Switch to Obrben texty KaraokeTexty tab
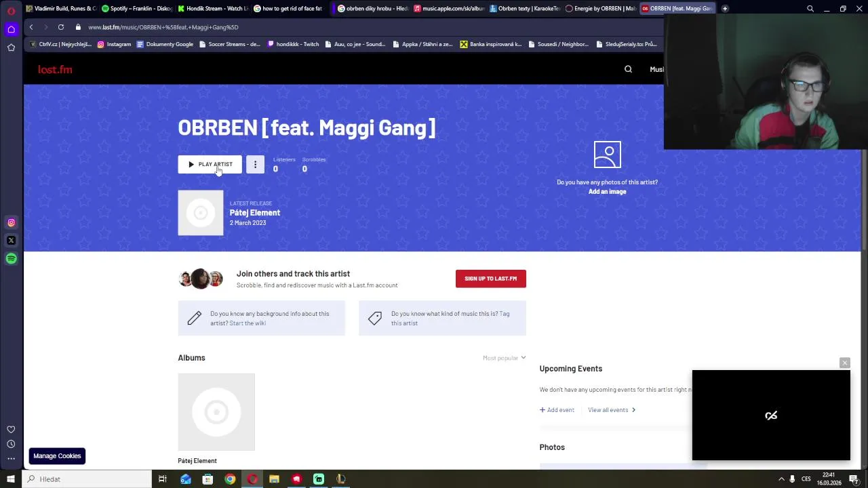This screenshot has width=868, height=488. tap(524, 8)
